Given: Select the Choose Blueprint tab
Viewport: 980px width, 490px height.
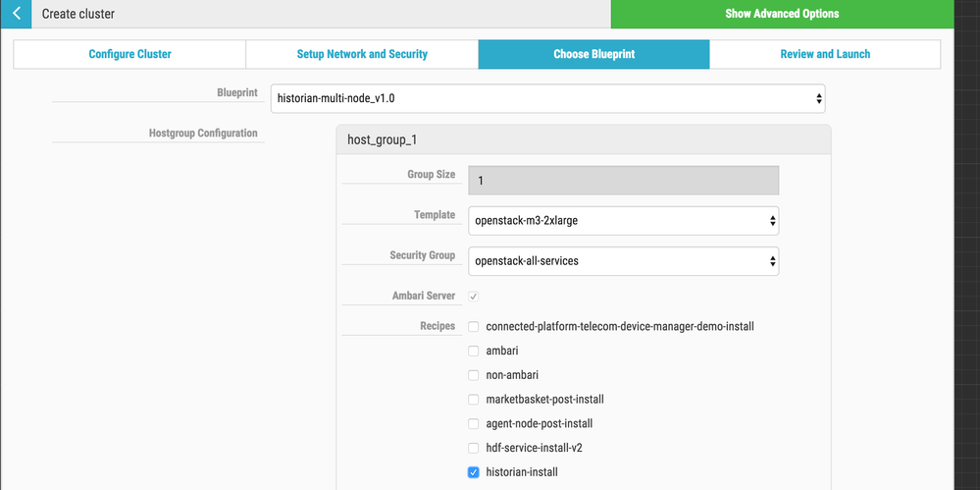Looking at the screenshot, I should coord(593,54).
